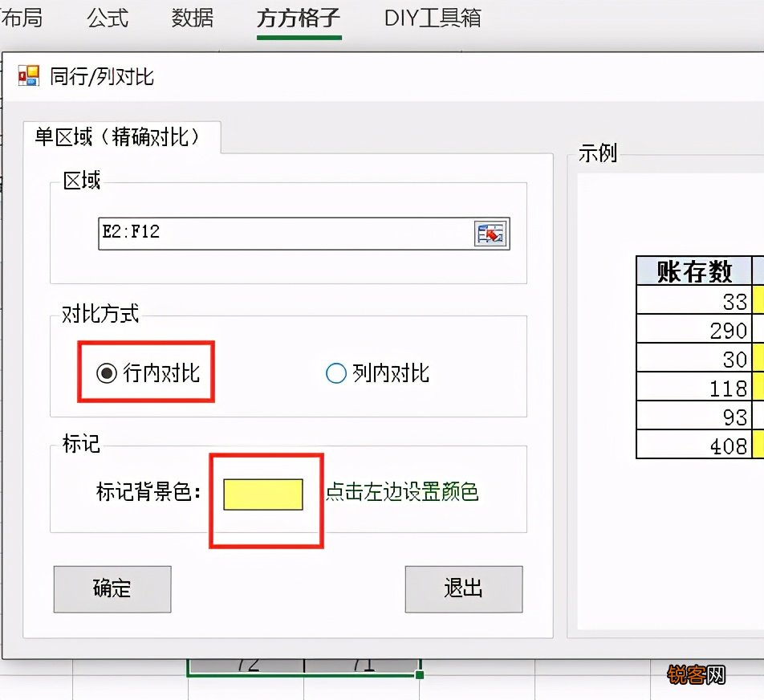
Task: Click the yellow 标记背景色 color swatch
Action: click(263, 494)
